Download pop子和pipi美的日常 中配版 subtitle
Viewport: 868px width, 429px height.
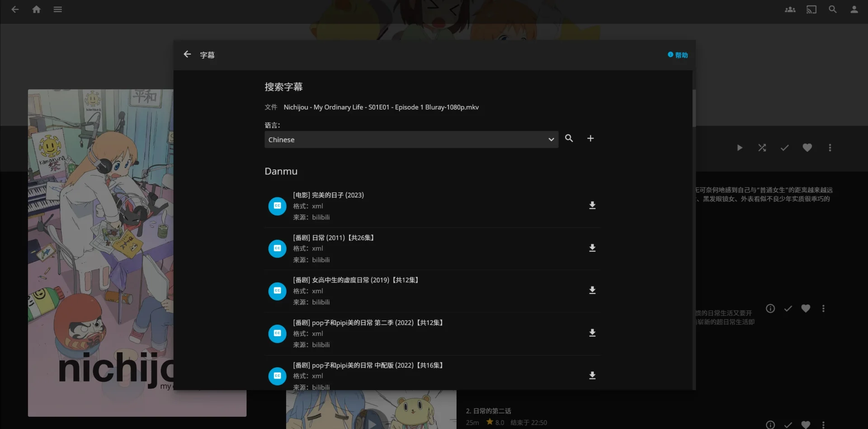[592, 376]
